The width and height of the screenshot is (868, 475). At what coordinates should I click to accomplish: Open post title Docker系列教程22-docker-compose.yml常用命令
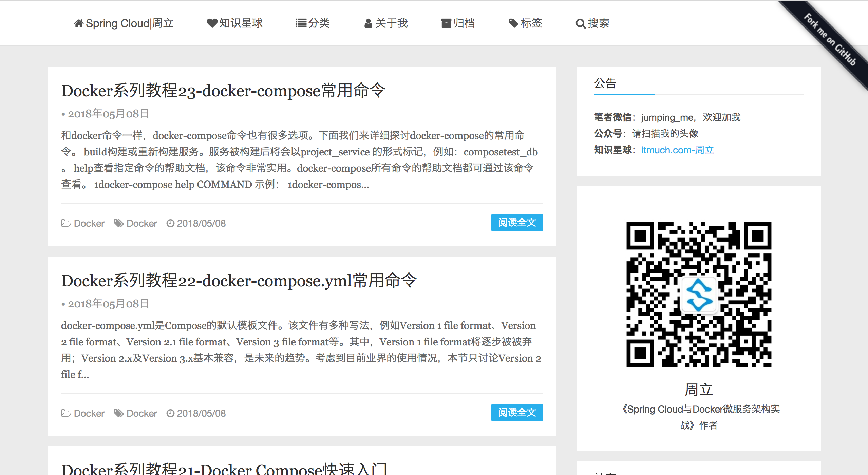[x=239, y=281]
